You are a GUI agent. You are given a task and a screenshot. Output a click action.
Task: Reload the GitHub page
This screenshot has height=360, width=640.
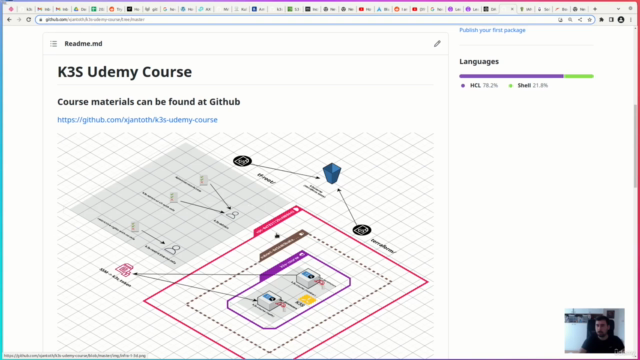[x=29, y=20]
